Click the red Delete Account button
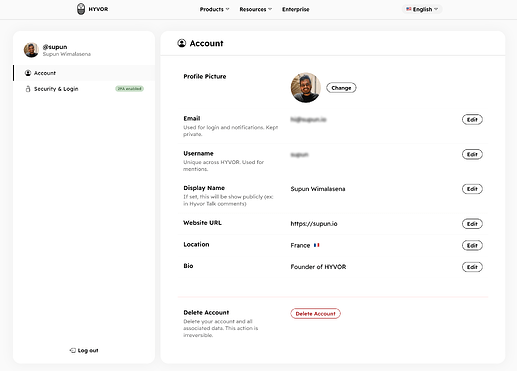 coord(315,313)
